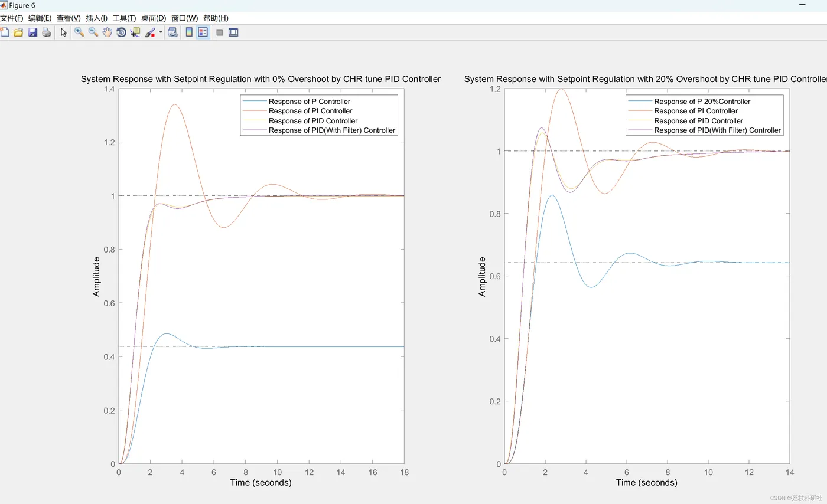Click the left plot's 'Time (seconds)' label
The width and height of the screenshot is (827, 504).
pos(261,483)
